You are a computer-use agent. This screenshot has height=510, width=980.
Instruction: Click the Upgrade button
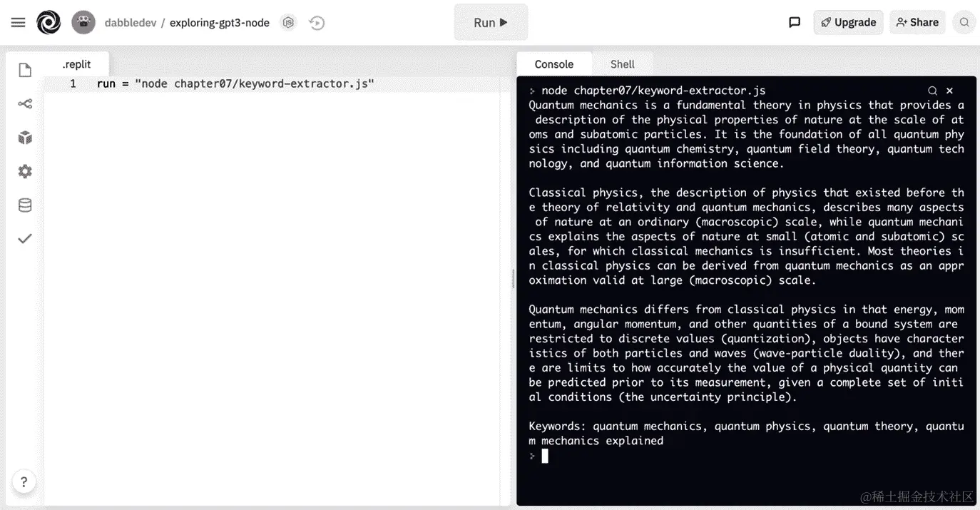848,22
